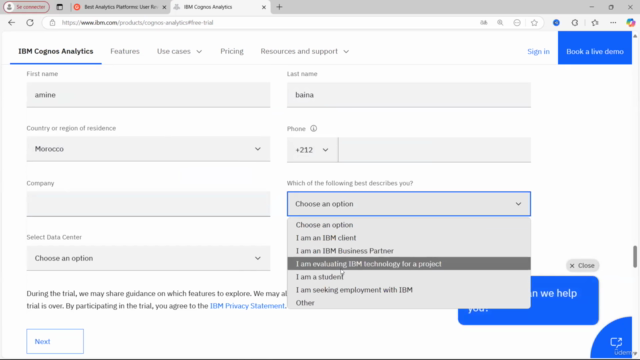Image resolution: width=640 pixels, height=360 pixels.
Task: Open the read aloud icon in address bar
Action: tap(484, 23)
